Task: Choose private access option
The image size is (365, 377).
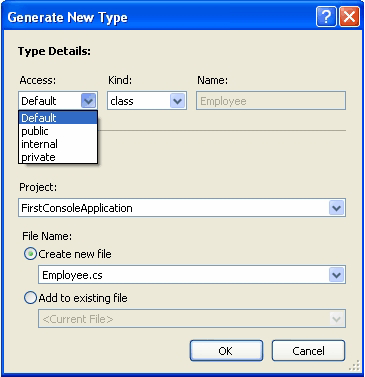Action: pos(58,157)
